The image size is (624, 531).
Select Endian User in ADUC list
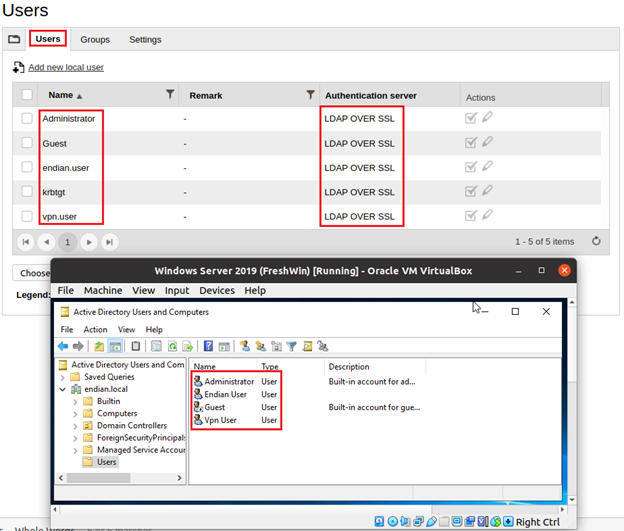point(225,394)
